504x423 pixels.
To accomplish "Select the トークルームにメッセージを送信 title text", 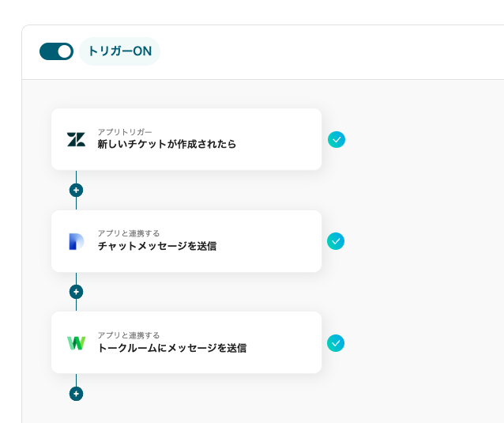I will pos(171,348).
